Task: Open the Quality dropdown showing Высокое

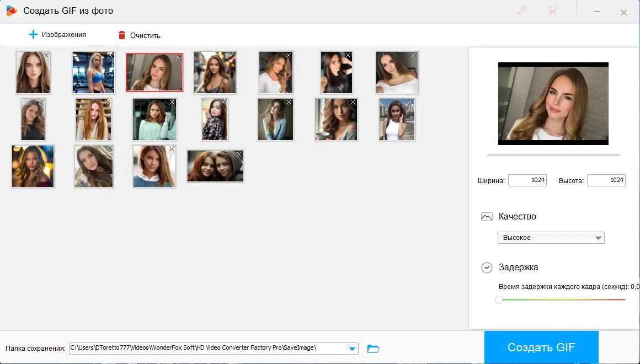Action: (x=551, y=238)
